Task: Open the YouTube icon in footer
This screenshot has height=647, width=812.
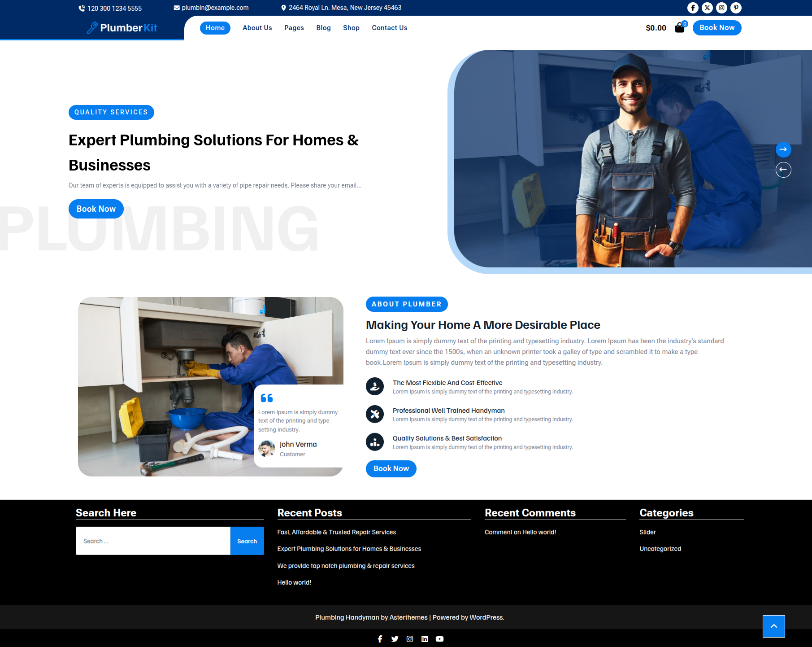Action: tap(439, 639)
